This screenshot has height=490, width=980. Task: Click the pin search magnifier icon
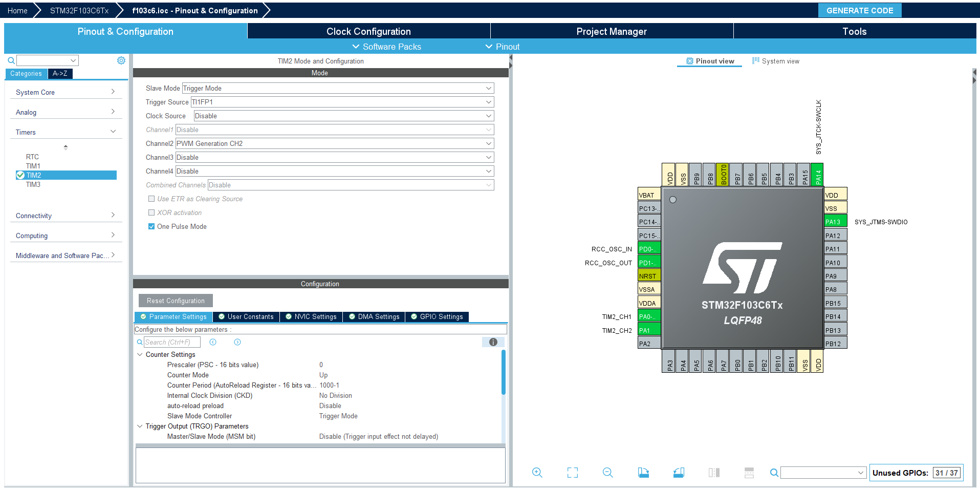click(774, 473)
